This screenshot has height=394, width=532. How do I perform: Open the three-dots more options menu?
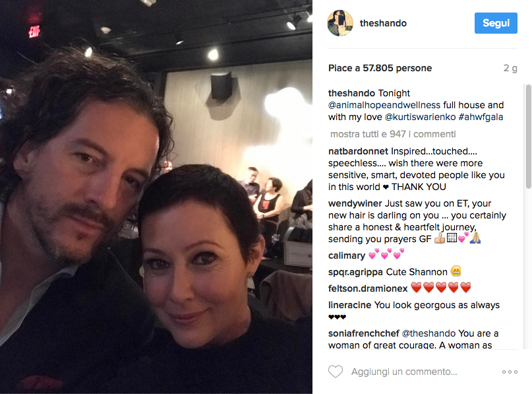[x=510, y=372]
